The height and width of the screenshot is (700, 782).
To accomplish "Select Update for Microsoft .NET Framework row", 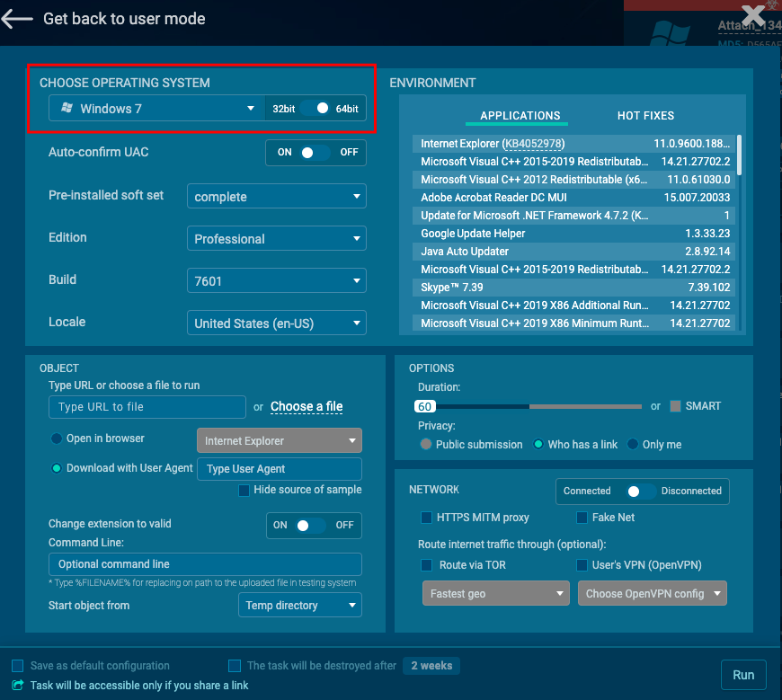I will (573, 216).
